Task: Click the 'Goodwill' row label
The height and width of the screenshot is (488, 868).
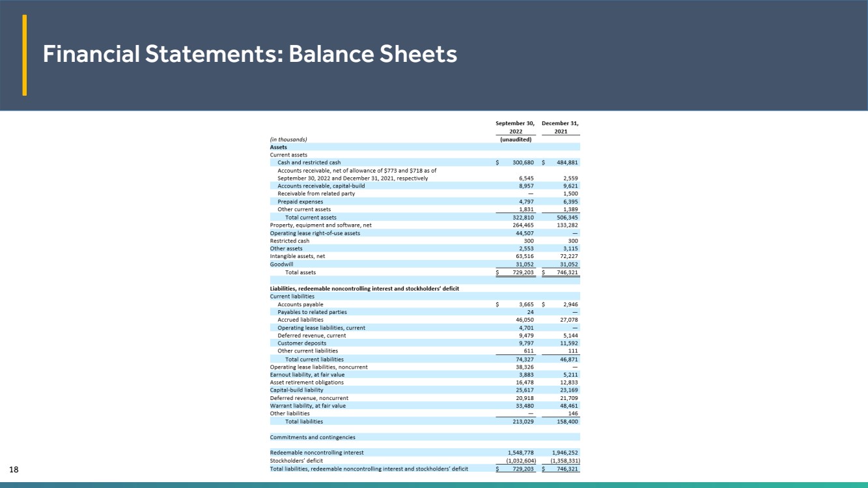Action: pos(283,265)
